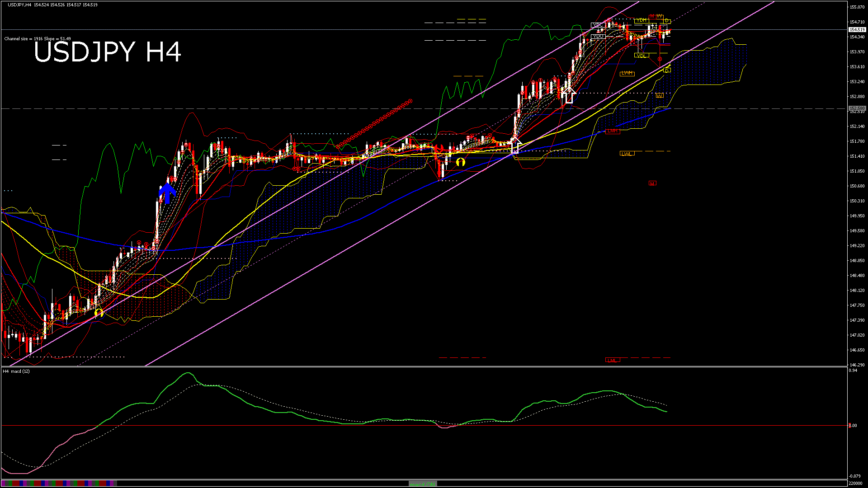Click the white outlined arrow near 151.6
Screen dimensions: 868x488
[515, 145]
